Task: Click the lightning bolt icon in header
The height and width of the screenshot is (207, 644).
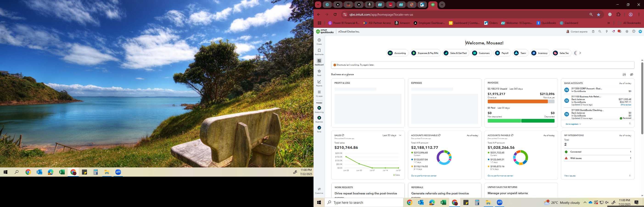Action: 607,32
